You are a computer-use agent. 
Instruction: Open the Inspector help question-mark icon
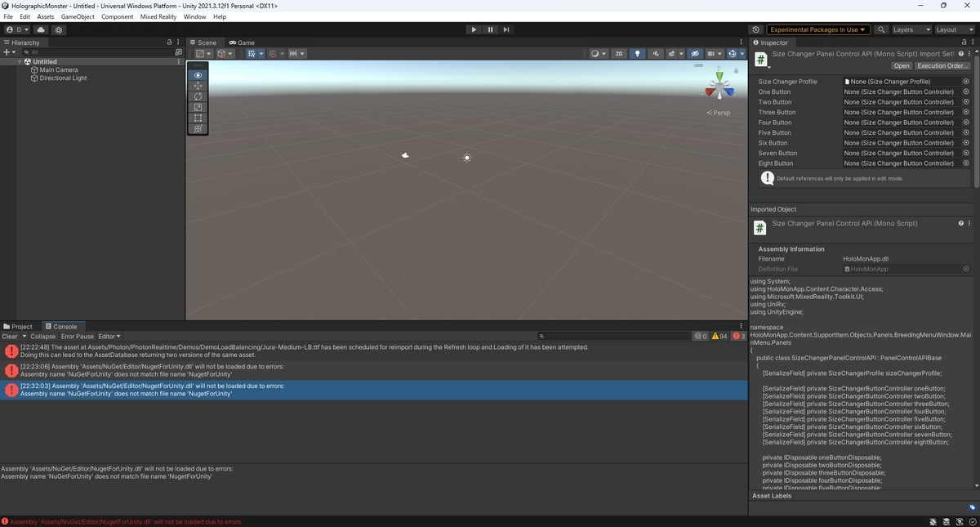[x=961, y=54]
